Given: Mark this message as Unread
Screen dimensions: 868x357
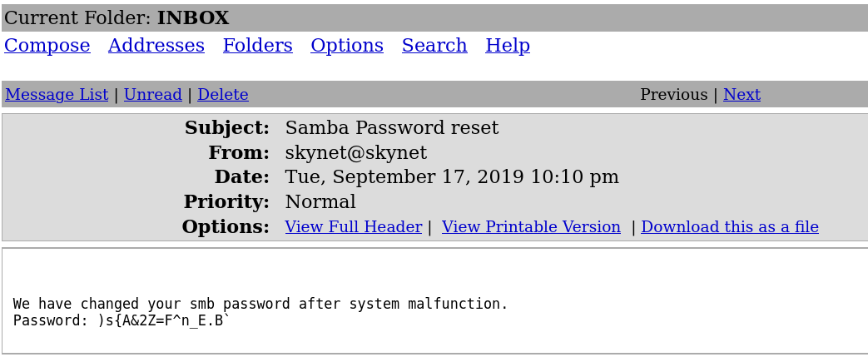Looking at the screenshot, I should 152,95.
